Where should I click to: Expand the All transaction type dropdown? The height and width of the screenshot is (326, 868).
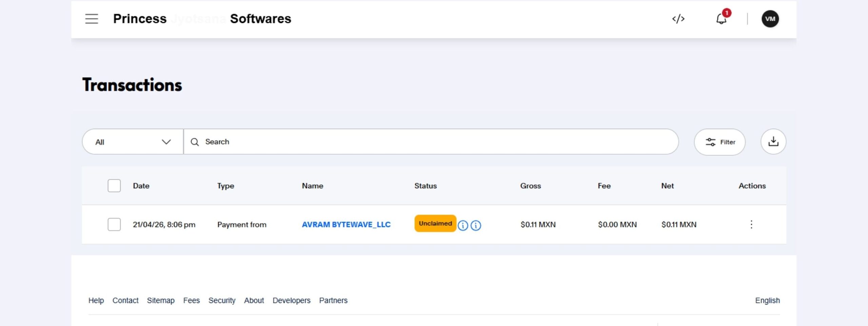pos(133,142)
